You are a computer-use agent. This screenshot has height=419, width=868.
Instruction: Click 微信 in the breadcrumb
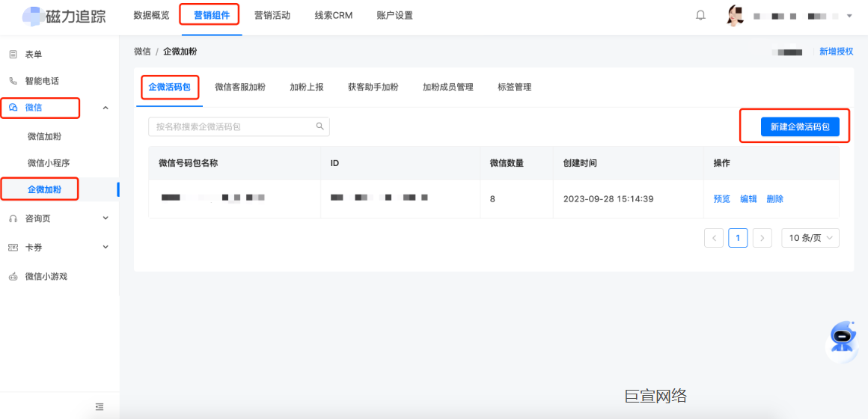pos(142,52)
